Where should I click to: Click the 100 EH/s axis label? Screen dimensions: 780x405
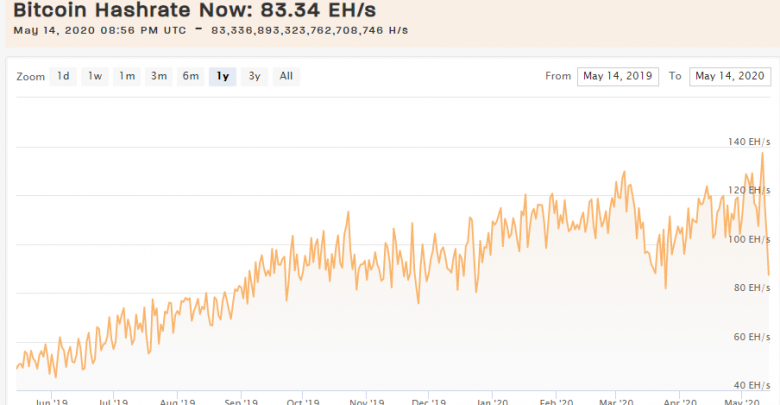click(749, 239)
